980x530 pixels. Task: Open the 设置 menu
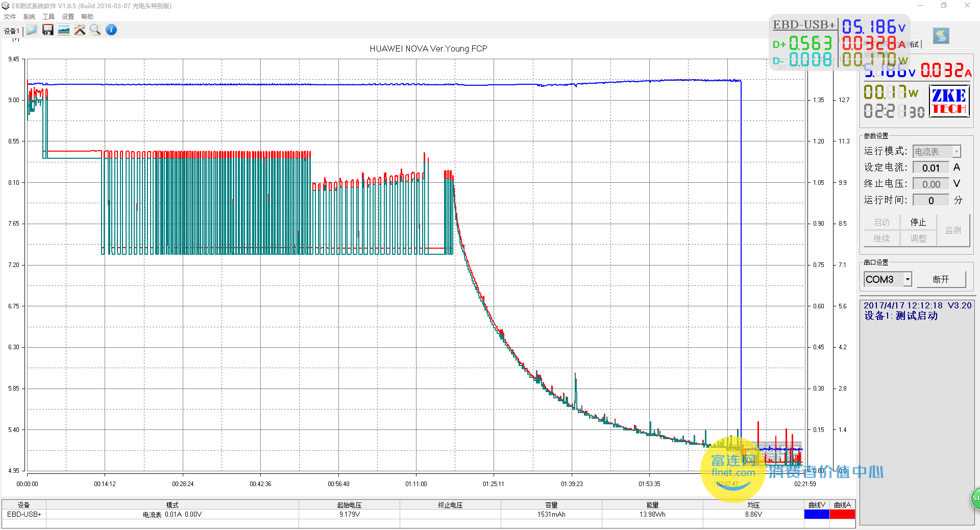click(68, 17)
